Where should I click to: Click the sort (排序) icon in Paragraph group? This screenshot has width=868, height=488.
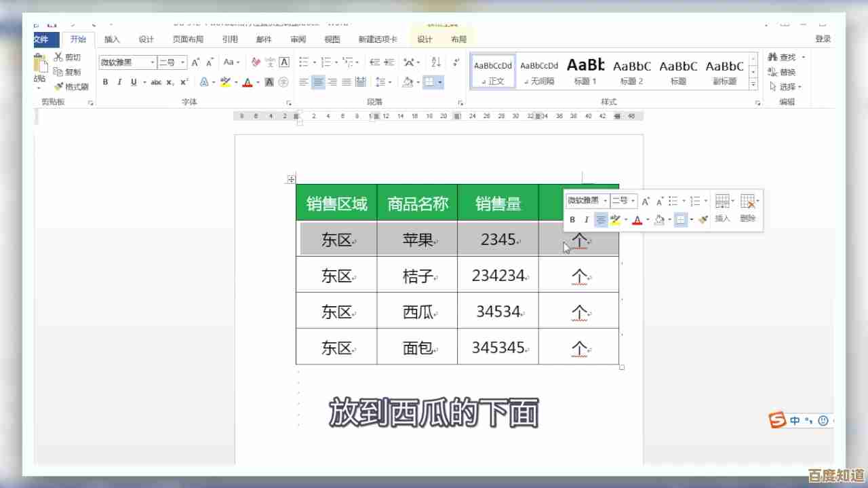[437, 62]
